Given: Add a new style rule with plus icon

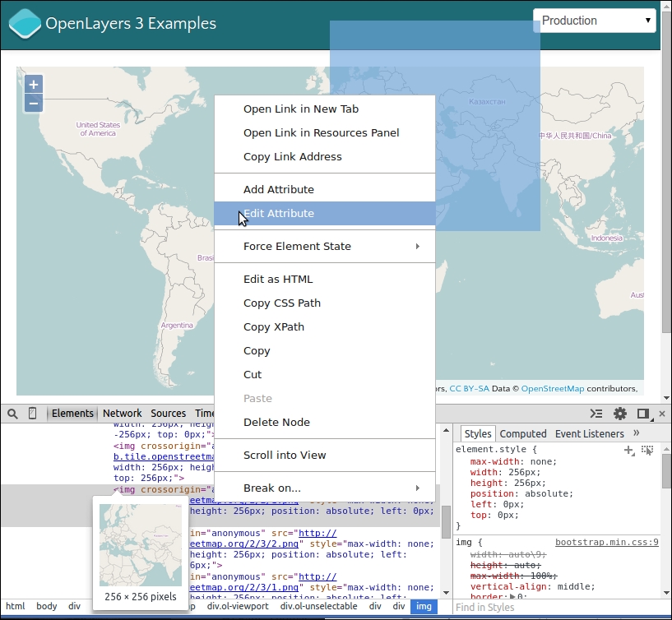Looking at the screenshot, I should click(628, 450).
